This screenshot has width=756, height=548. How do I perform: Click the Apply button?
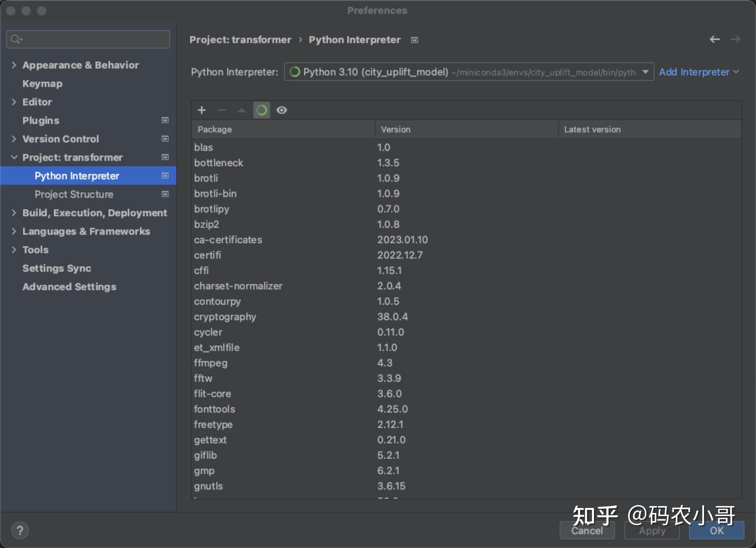click(x=651, y=530)
